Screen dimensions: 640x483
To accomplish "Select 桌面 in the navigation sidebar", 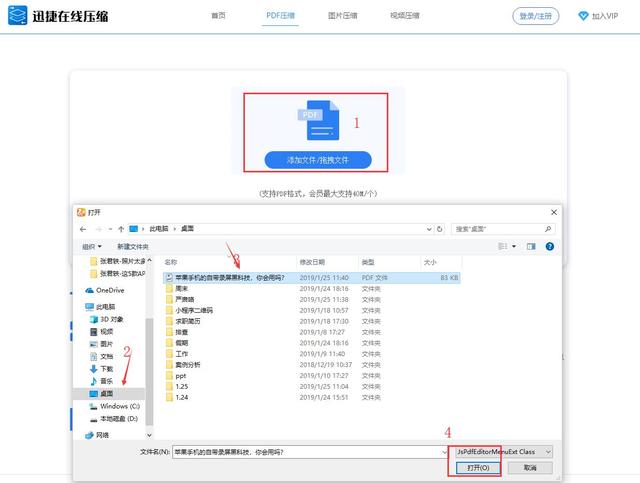I will point(105,393).
